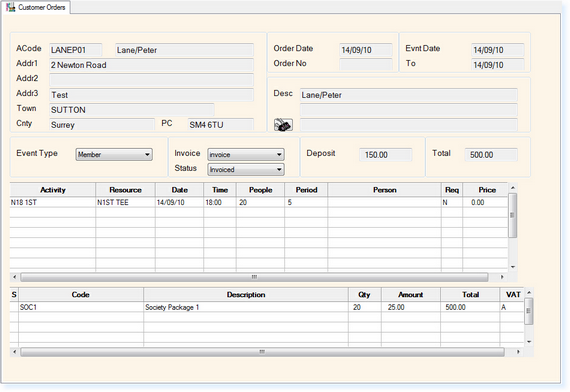The image size is (570, 392).
Task: Click the third Desc line beside the icon
Action: click(x=409, y=125)
